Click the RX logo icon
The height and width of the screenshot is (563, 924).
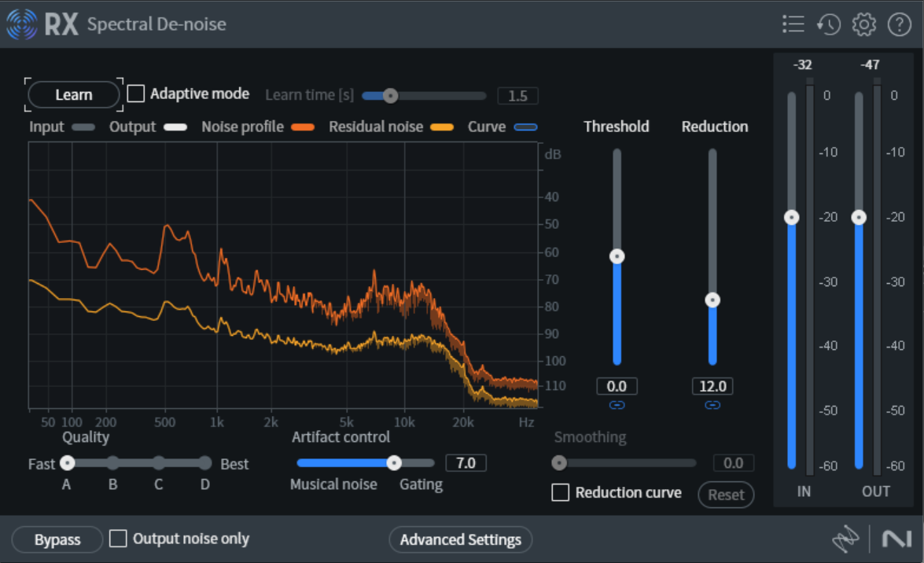(22, 24)
